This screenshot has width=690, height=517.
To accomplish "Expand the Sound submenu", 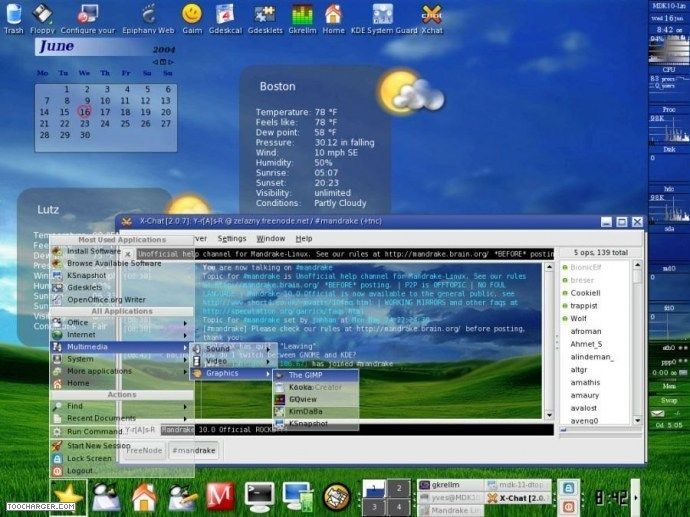I will 232,349.
